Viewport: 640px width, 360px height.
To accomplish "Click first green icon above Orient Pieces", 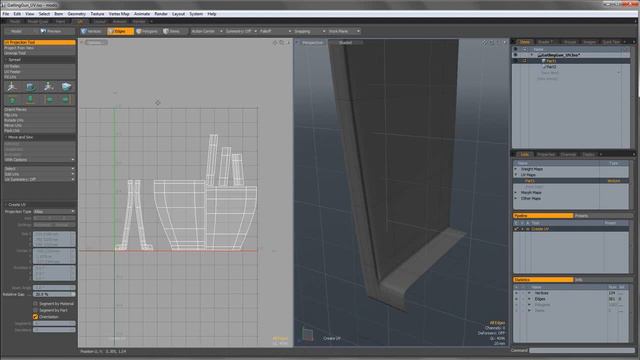I will point(12,100).
